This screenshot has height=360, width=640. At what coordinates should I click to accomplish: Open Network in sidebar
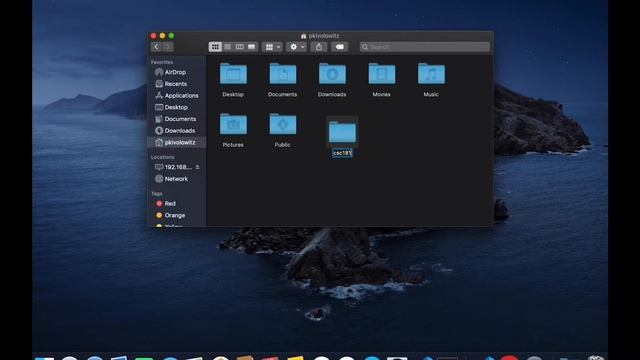coord(176,179)
